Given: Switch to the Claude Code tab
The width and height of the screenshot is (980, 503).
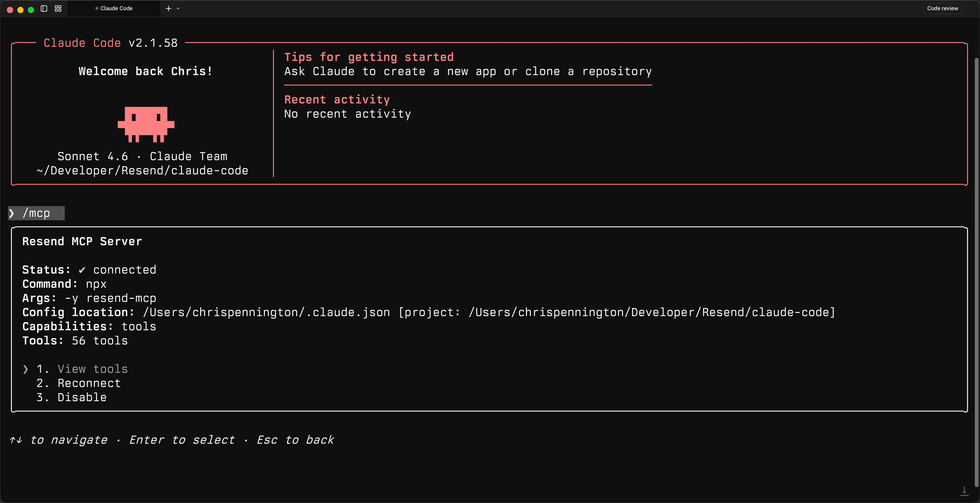Looking at the screenshot, I should (x=114, y=8).
